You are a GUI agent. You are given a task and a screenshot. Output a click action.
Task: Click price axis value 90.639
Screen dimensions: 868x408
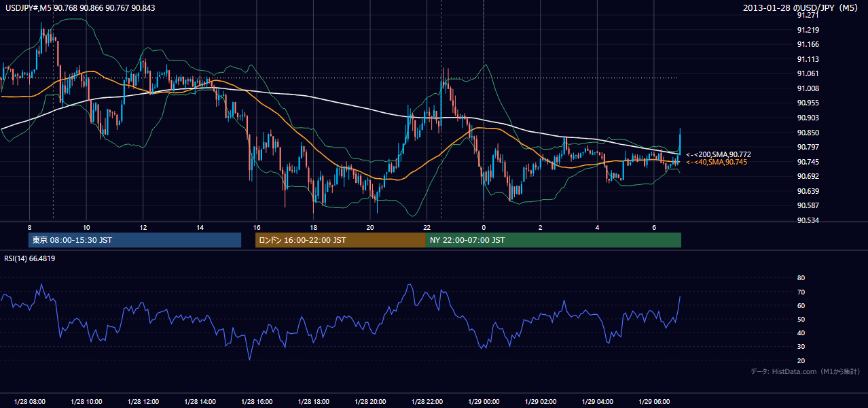808,191
